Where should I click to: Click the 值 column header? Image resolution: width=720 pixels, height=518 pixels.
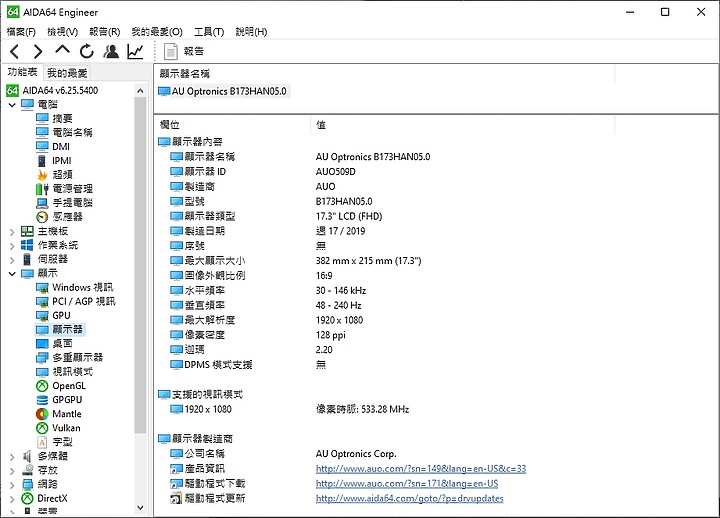coord(462,125)
